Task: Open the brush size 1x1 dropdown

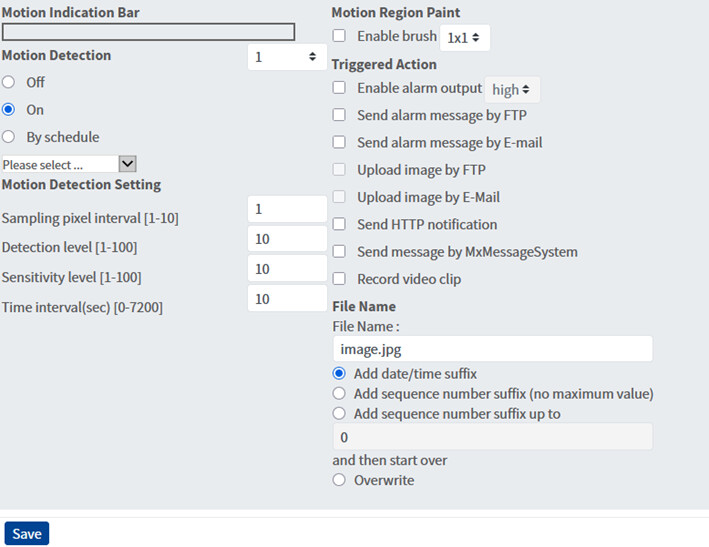Action: click(x=465, y=38)
